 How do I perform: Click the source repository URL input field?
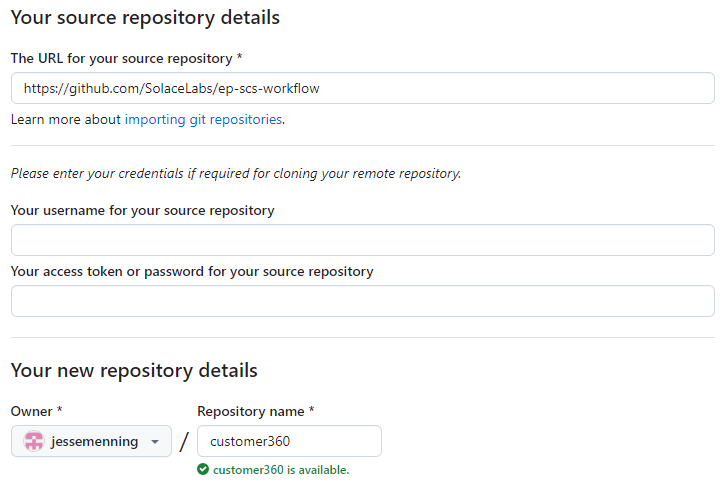[362, 88]
